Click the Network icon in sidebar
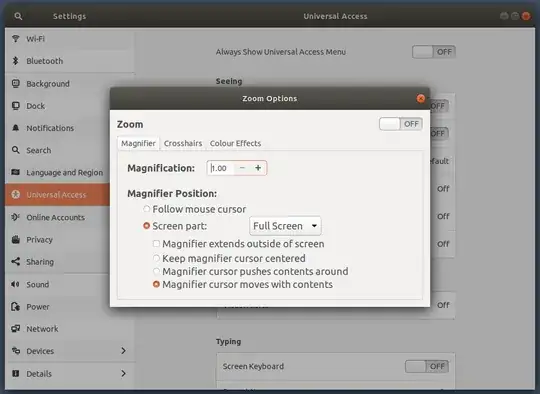Image resolution: width=540 pixels, height=394 pixels. click(15, 329)
